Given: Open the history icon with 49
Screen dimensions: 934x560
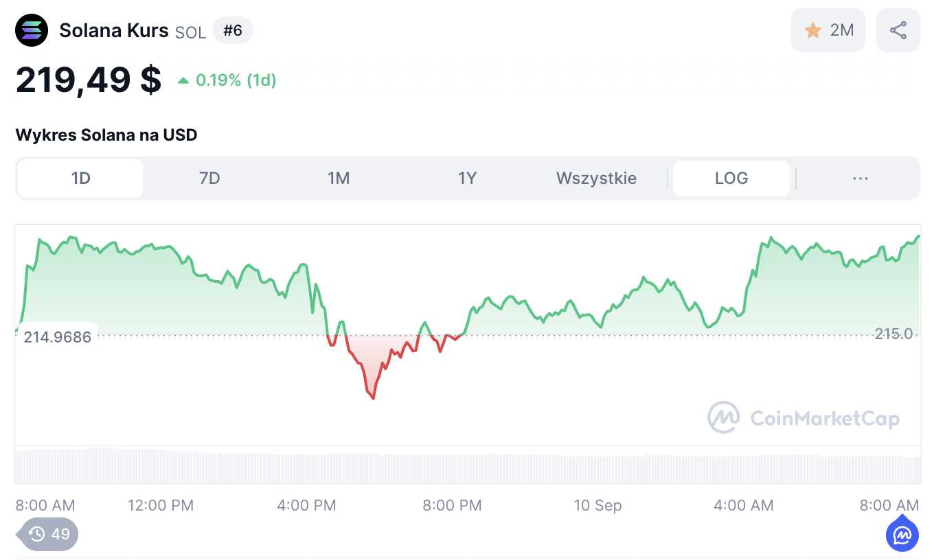Looking at the screenshot, I should point(49,533).
